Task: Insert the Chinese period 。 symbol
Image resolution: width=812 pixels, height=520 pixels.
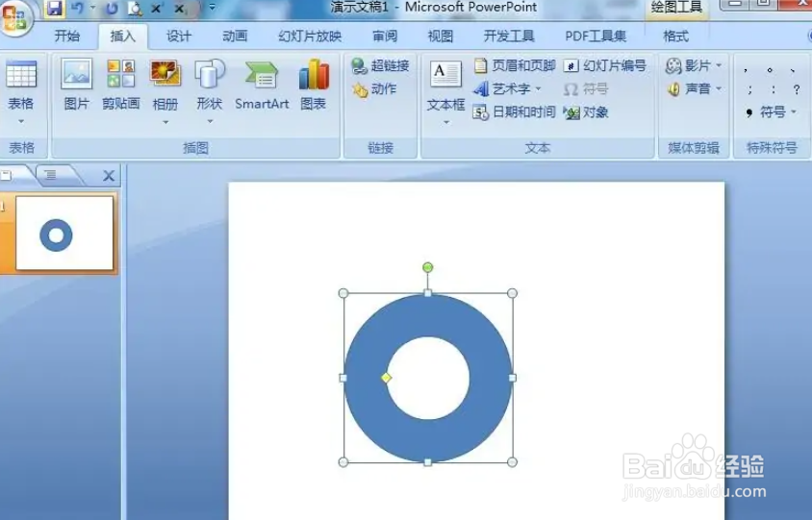Action: click(770, 69)
